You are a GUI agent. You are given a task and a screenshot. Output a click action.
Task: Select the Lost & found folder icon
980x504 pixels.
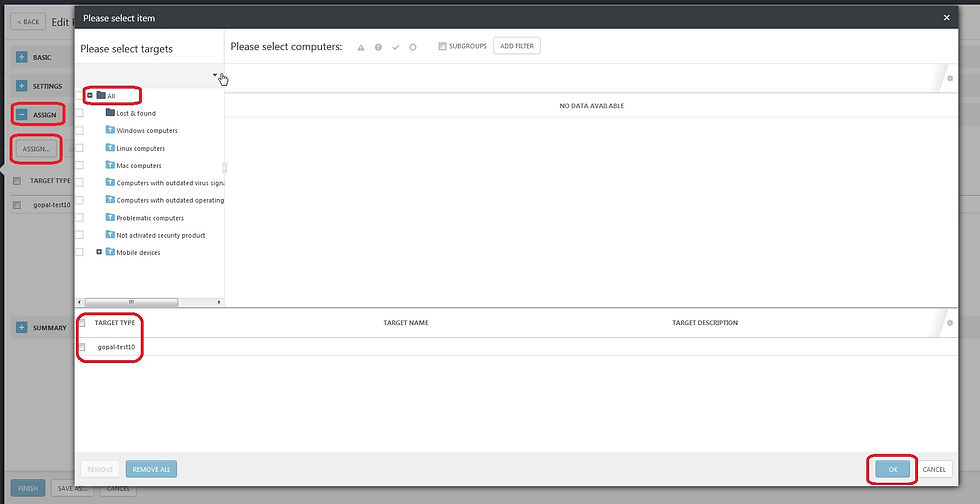point(111,113)
